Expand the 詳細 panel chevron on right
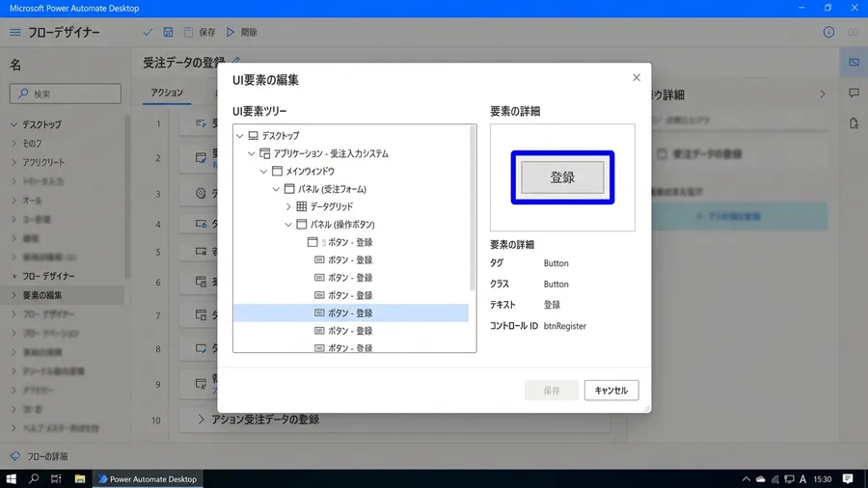Image resolution: width=868 pixels, height=488 pixels. tap(823, 95)
